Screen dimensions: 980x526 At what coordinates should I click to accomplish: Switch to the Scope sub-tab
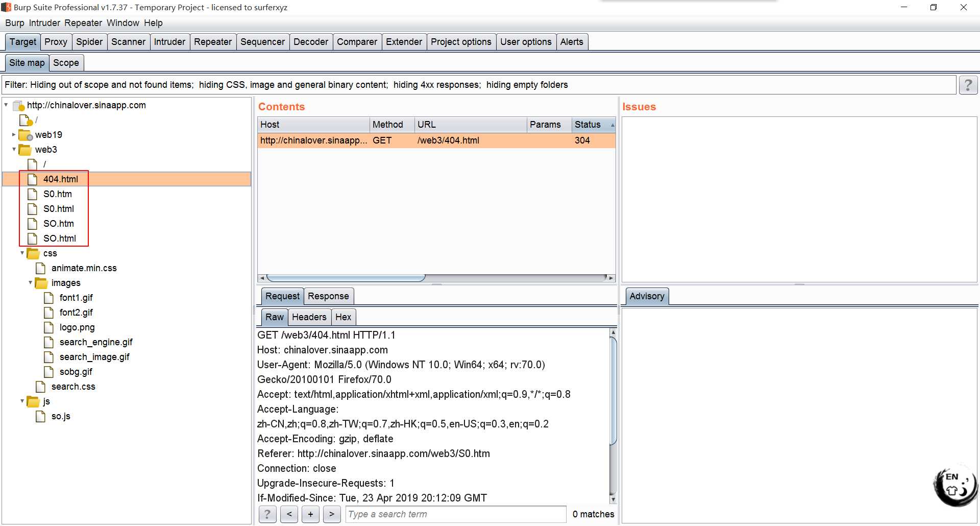click(x=66, y=63)
